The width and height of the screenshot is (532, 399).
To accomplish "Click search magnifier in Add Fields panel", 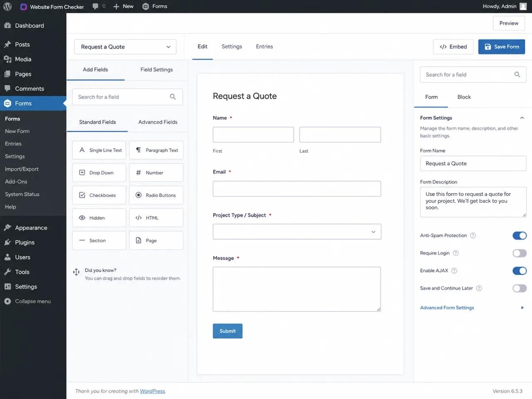I will point(173,97).
